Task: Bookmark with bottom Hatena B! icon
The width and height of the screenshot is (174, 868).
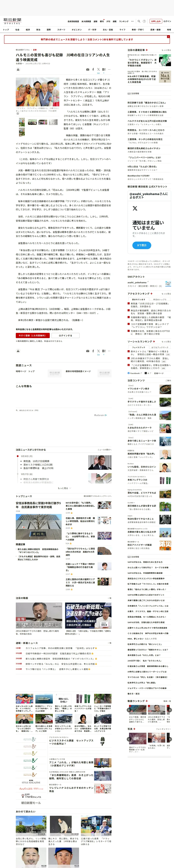Action: (104, 351)
